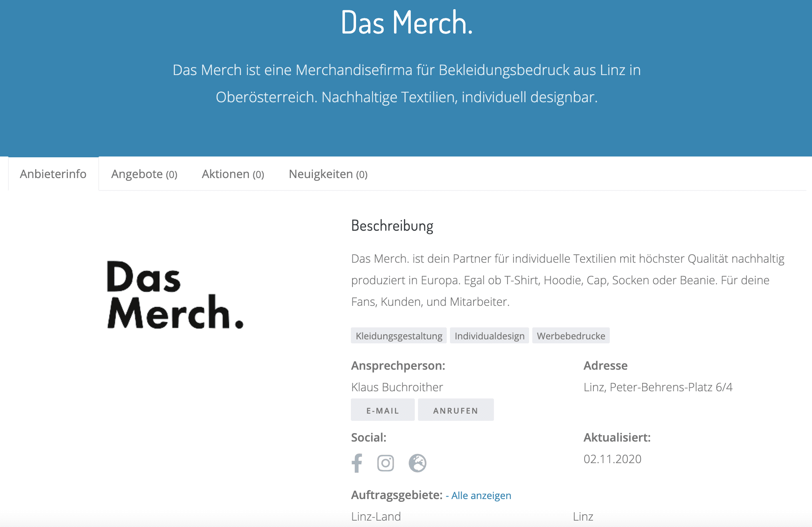The height and width of the screenshot is (527, 812).
Task: Select the Beschreibung heading
Action: (x=392, y=225)
